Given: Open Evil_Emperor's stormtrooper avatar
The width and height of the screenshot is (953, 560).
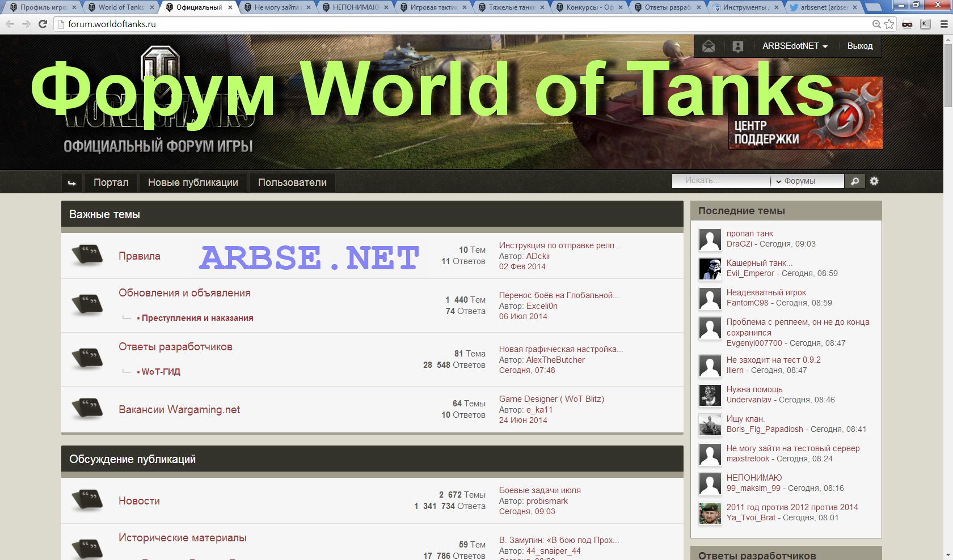Looking at the screenshot, I should tap(710, 269).
